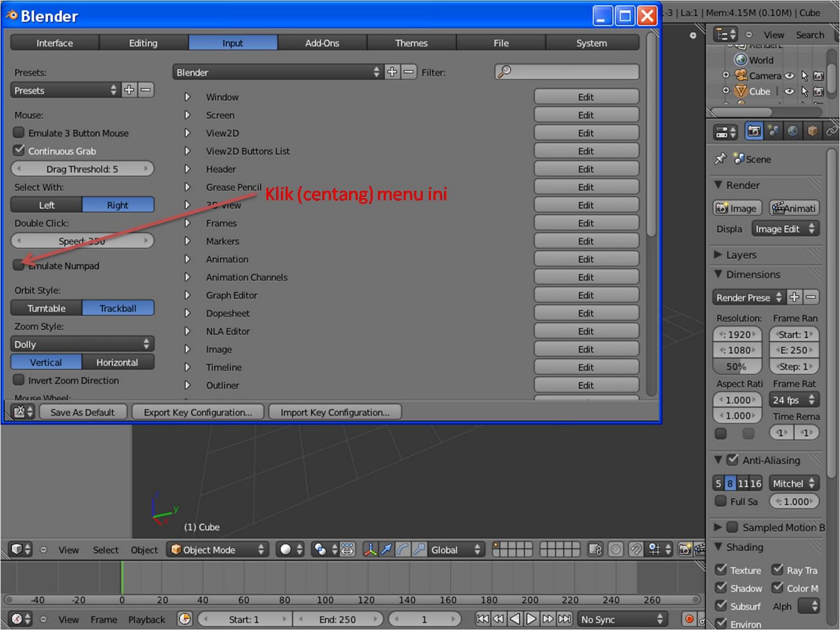The height and width of the screenshot is (630, 840).
Task: Switch to the Interface tab
Action: [x=55, y=43]
